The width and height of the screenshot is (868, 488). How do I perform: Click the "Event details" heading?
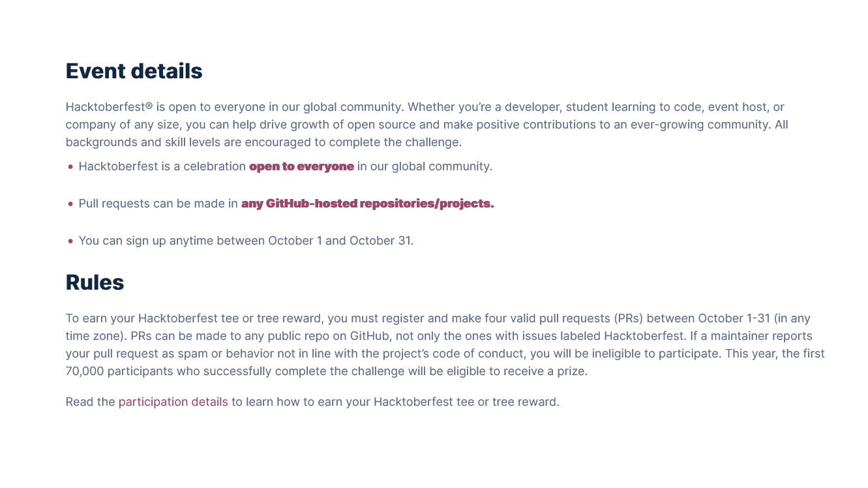click(x=134, y=71)
